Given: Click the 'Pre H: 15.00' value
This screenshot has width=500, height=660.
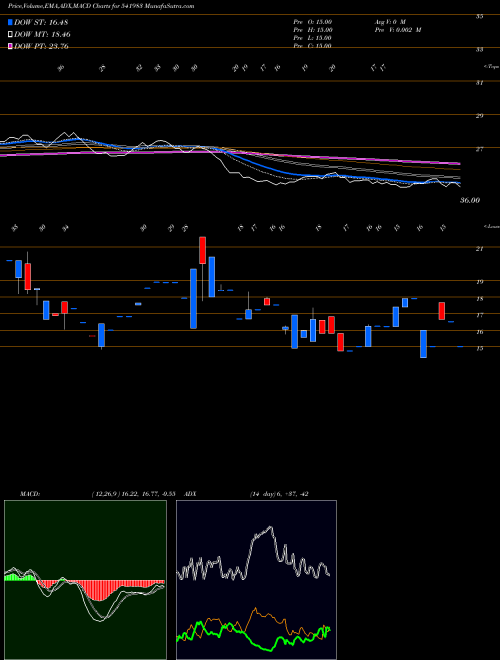Looking at the screenshot, I should (x=313, y=30).
